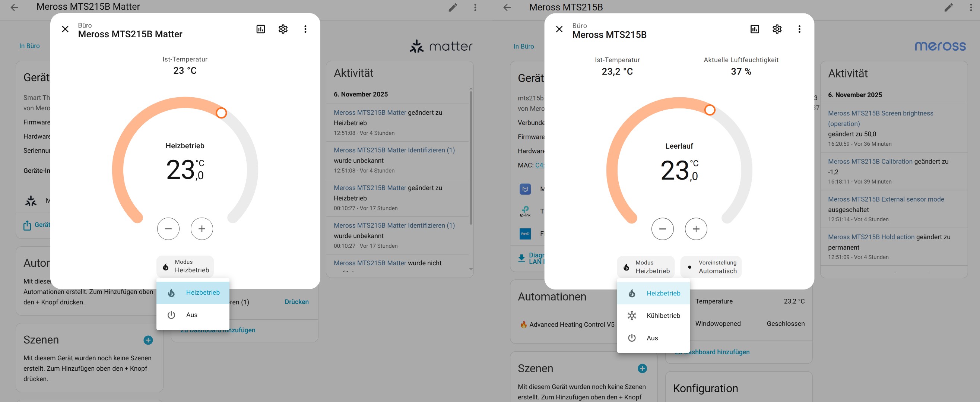Go back from Meross MTS215B Matter page
Image resolution: width=980 pixels, height=402 pixels.
15,7
